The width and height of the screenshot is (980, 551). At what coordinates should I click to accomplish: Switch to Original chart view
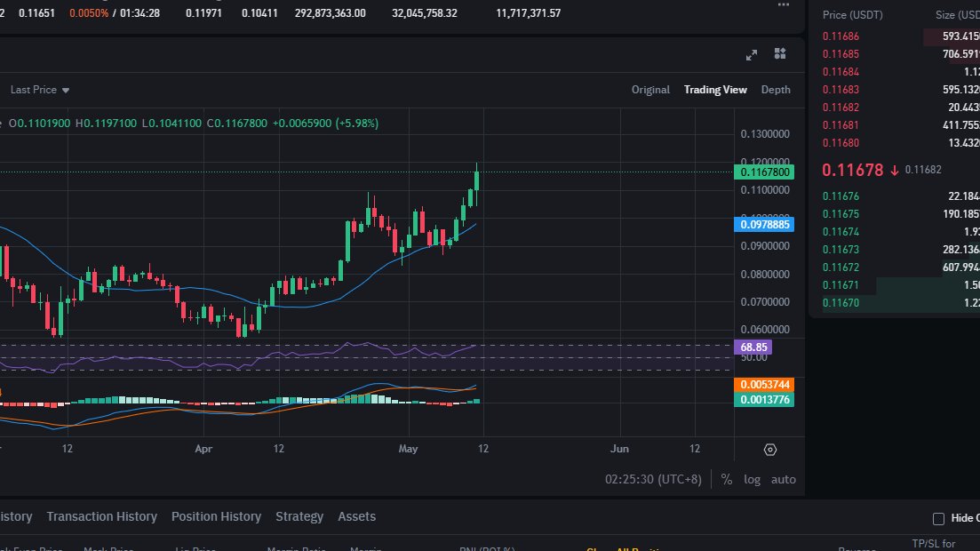[650, 90]
